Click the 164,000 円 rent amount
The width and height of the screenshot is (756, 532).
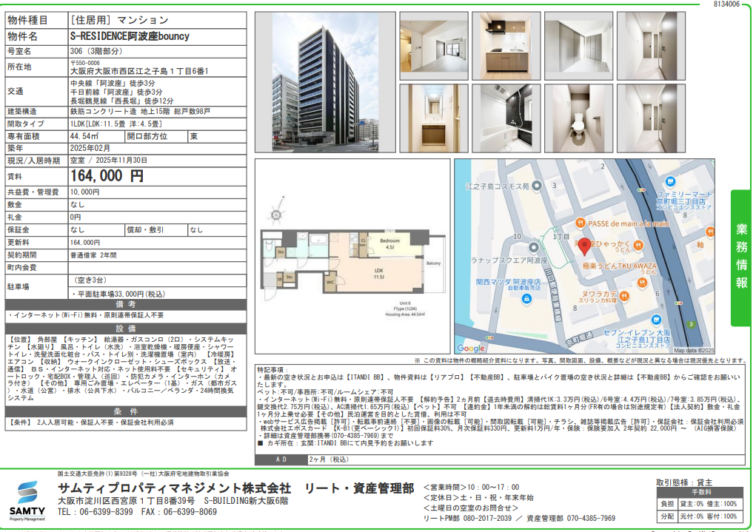click(x=107, y=176)
